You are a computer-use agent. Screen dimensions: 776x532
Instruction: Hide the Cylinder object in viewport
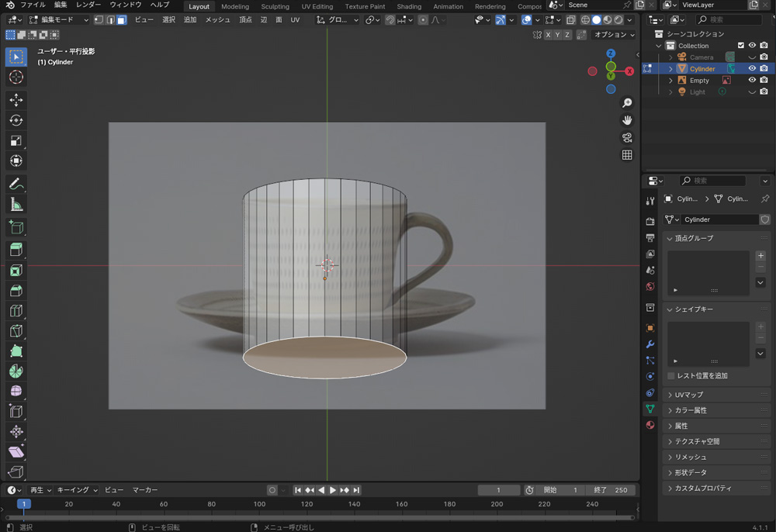tap(751, 69)
